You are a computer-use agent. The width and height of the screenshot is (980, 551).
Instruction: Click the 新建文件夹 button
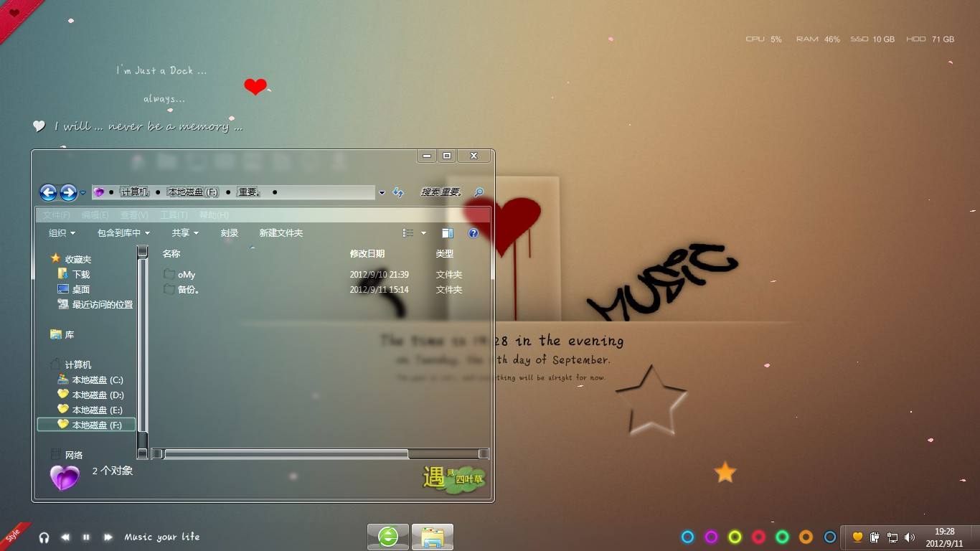click(281, 233)
